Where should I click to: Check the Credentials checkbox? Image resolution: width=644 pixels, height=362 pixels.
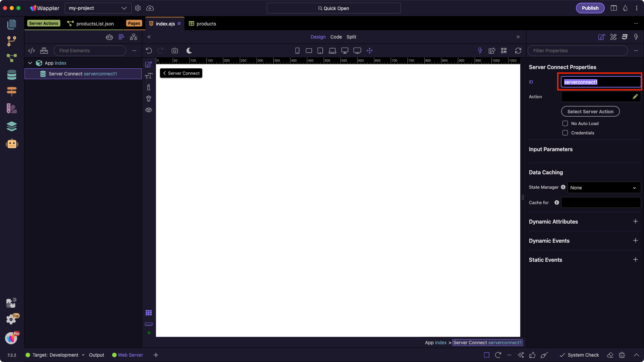(x=565, y=133)
